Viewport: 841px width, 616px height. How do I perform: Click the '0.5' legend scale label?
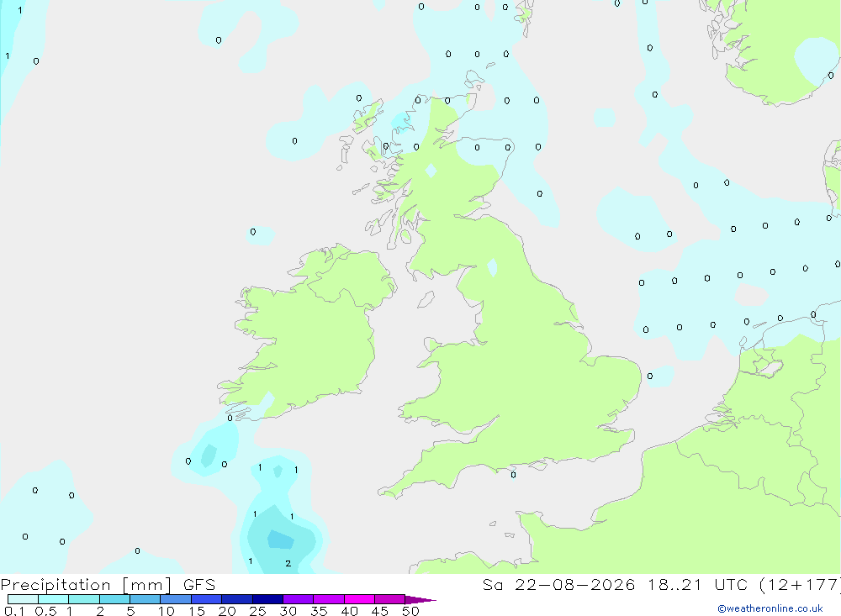pyautogui.click(x=45, y=611)
